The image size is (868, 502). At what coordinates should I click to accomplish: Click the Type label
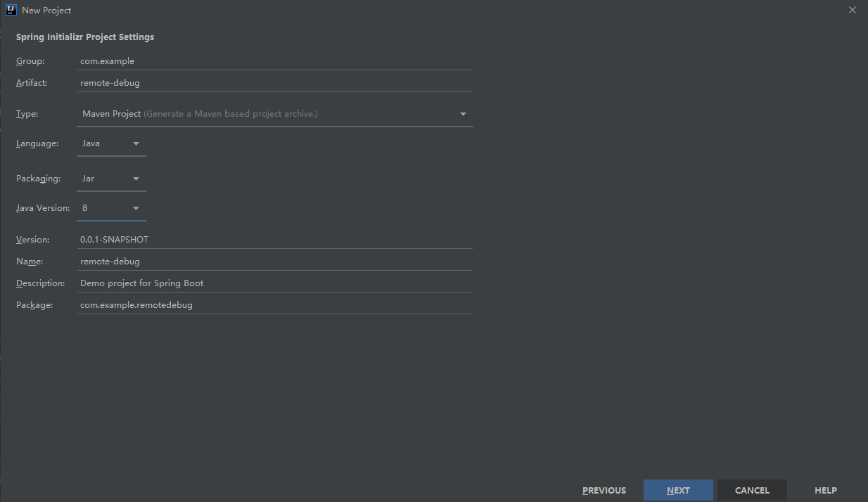(27, 114)
